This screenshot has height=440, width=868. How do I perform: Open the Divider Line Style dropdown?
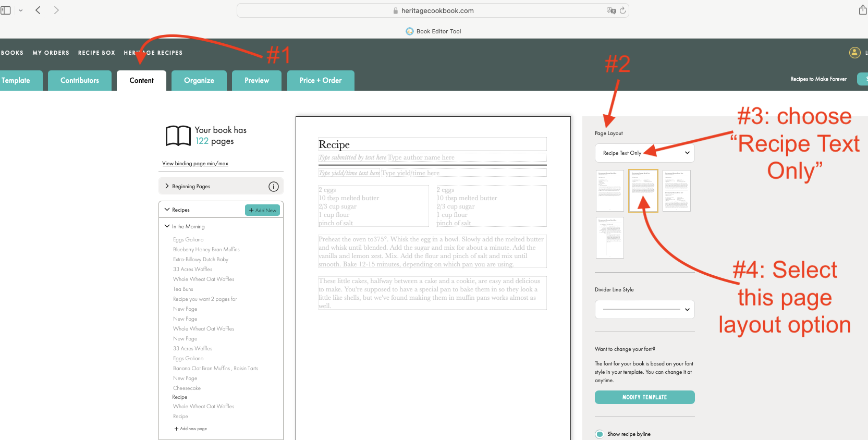coord(644,309)
